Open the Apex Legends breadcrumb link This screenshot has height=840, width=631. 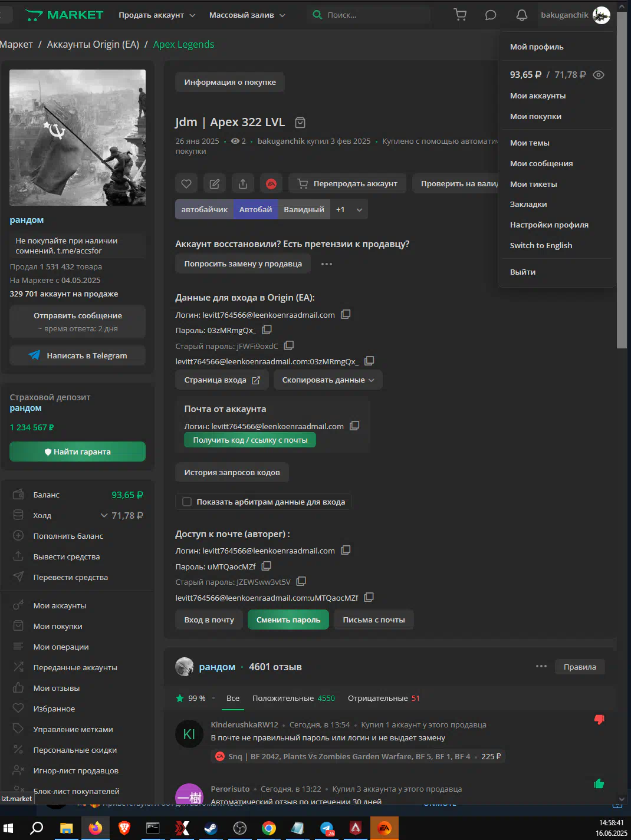click(x=183, y=45)
